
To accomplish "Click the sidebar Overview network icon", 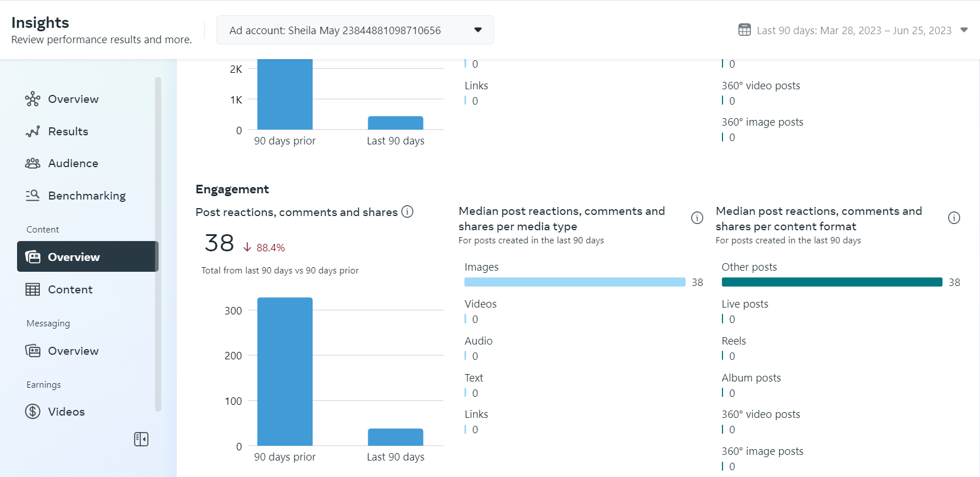I will 32,99.
